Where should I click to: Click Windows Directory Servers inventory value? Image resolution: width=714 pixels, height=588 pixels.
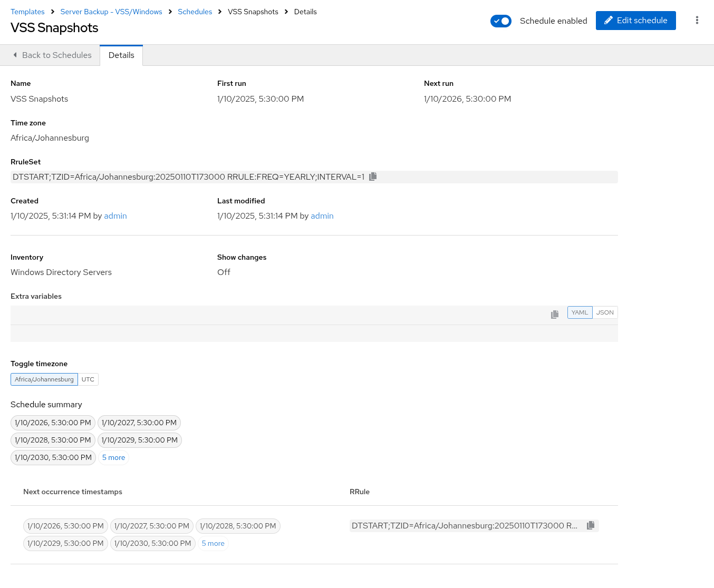coord(61,272)
